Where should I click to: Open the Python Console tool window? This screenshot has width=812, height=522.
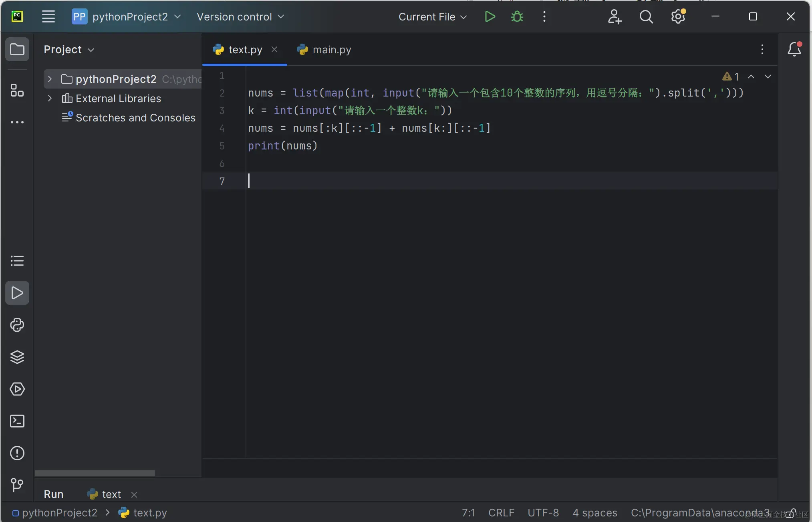tap(17, 325)
